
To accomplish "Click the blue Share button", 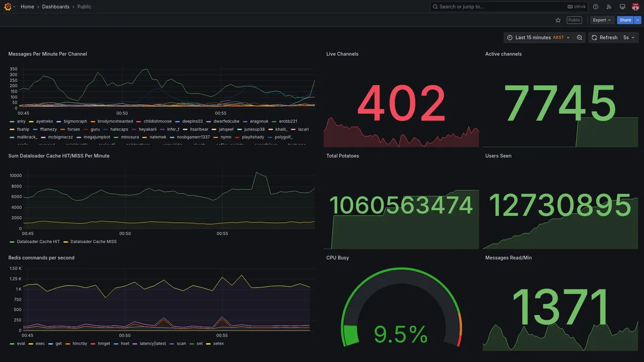I will pyautogui.click(x=625, y=20).
